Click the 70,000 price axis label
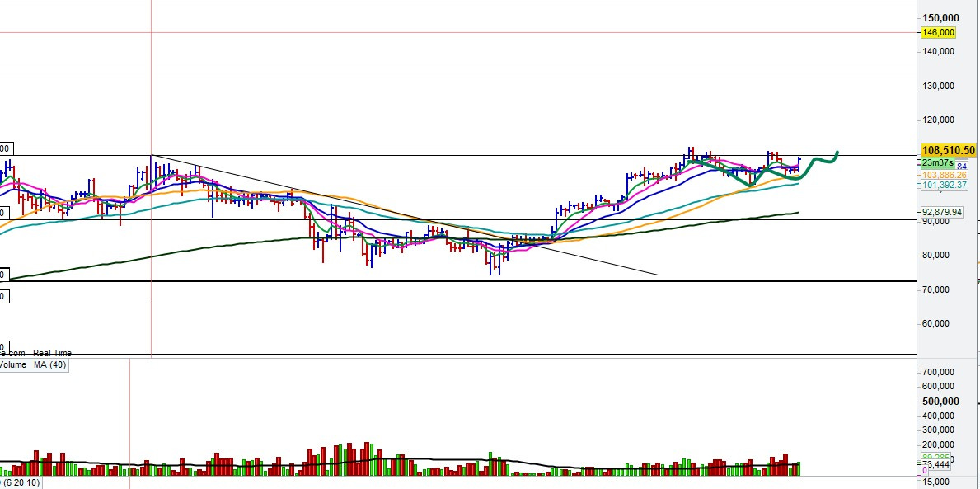980x489 pixels. tap(937, 289)
